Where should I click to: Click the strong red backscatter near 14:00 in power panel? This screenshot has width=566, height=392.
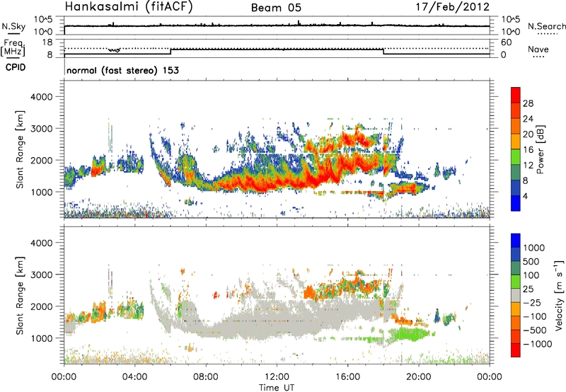[313, 179]
